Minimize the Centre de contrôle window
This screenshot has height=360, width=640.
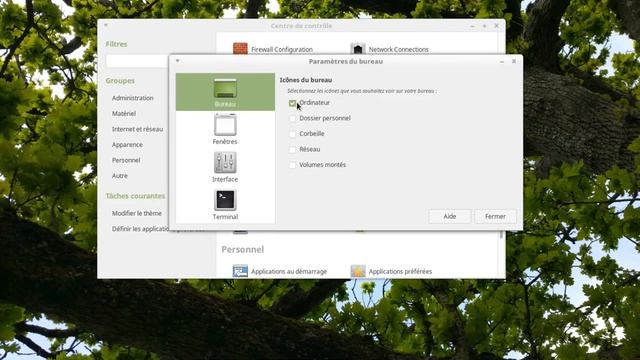(x=473, y=26)
